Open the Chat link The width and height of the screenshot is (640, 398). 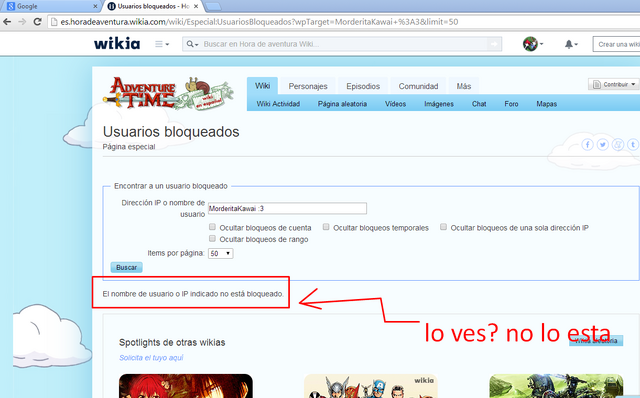(479, 104)
